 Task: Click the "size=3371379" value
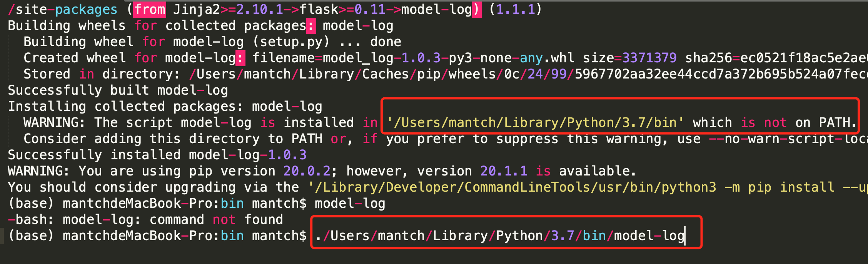click(x=629, y=58)
